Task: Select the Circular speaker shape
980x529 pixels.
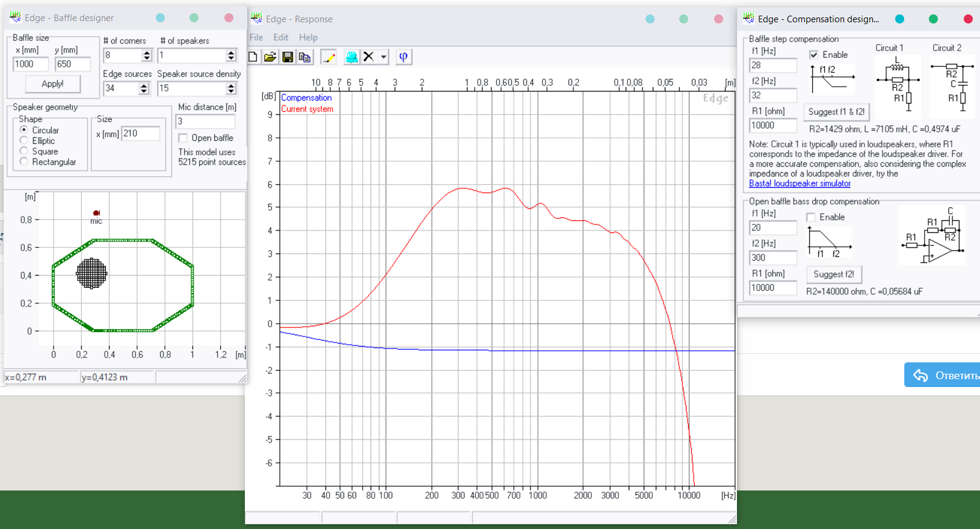Action: tap(24, 130)
